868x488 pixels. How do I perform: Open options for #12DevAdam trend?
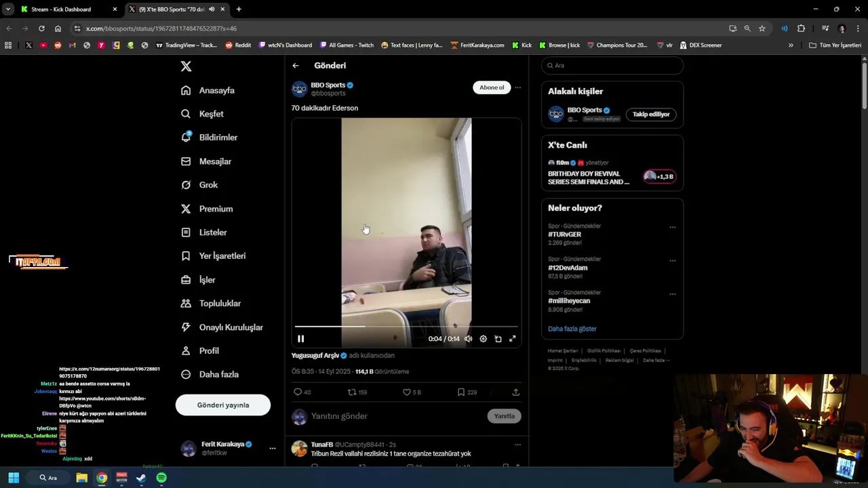coord(673,260)
